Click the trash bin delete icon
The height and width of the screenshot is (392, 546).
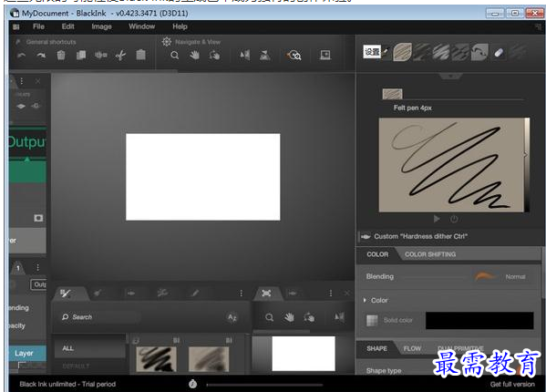(61, 55)
